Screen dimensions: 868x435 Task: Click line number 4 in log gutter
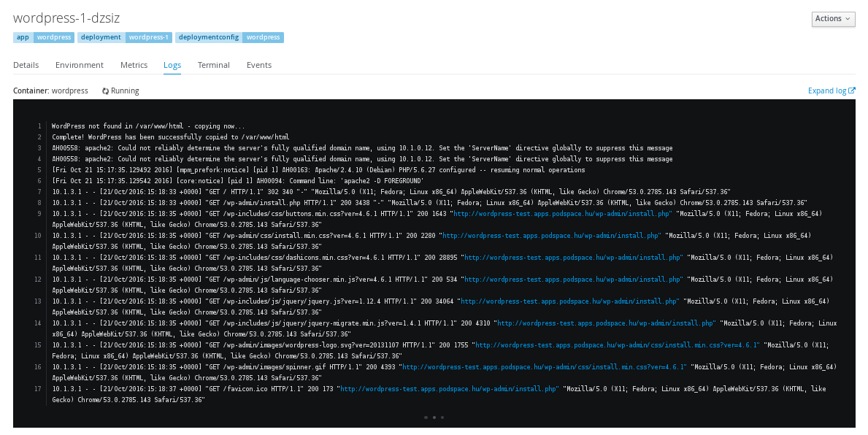click(39, 159)
